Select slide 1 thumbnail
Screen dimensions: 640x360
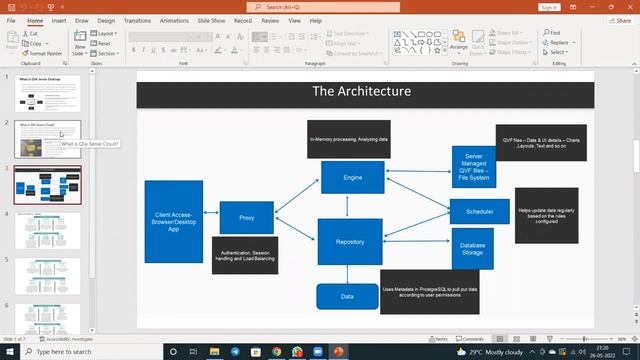tap(47, 93)
